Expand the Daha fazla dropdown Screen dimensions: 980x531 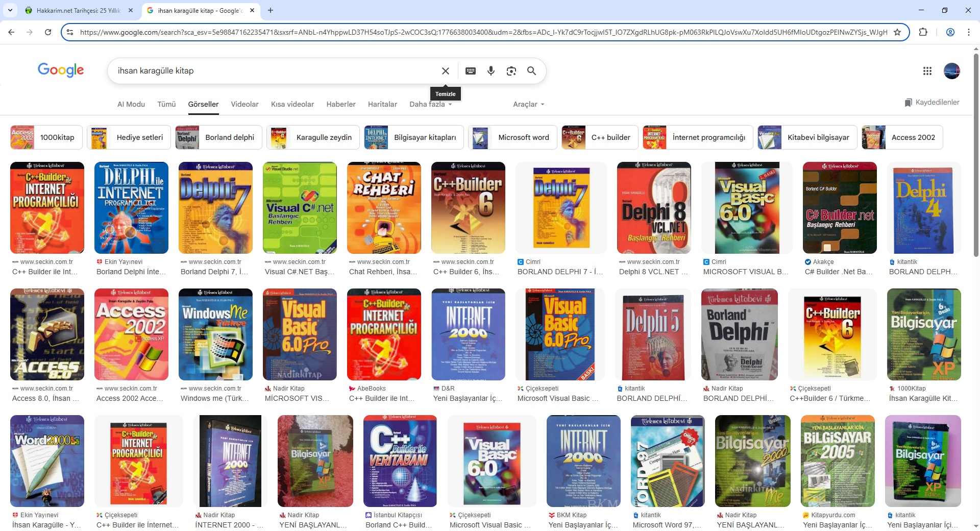pos(430,104)
